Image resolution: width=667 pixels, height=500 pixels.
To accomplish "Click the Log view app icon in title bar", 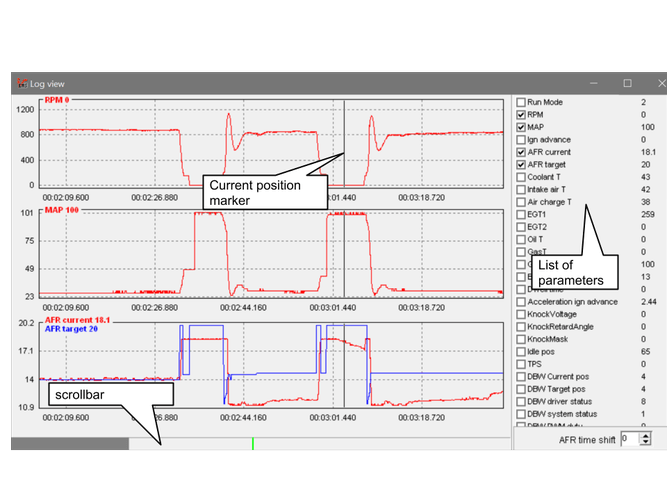I will tap(19, 84).
